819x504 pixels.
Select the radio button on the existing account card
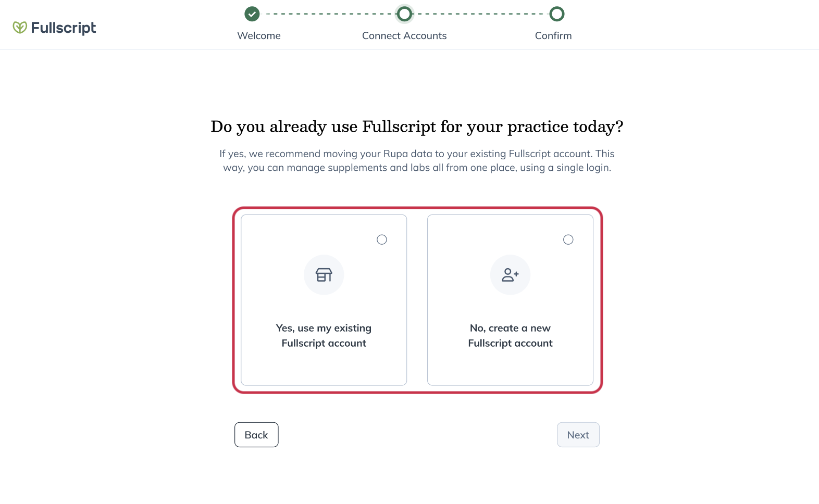tap(381, 240)
